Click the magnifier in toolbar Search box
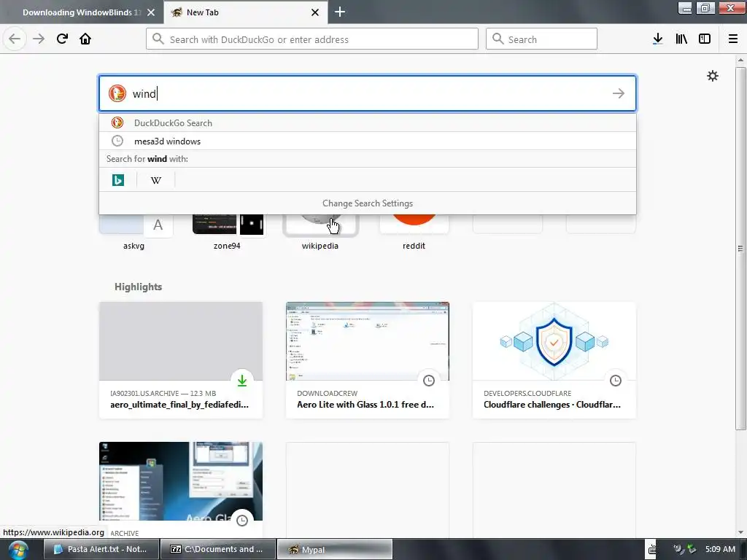Screen dimensions: 747x560 click(498, 39)
